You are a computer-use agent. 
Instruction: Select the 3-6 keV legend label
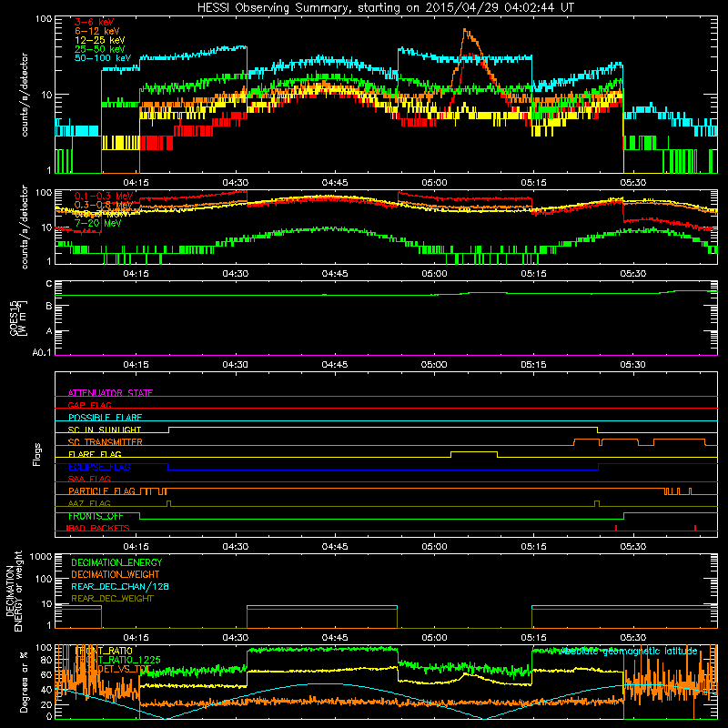click(x=94, y=22)
